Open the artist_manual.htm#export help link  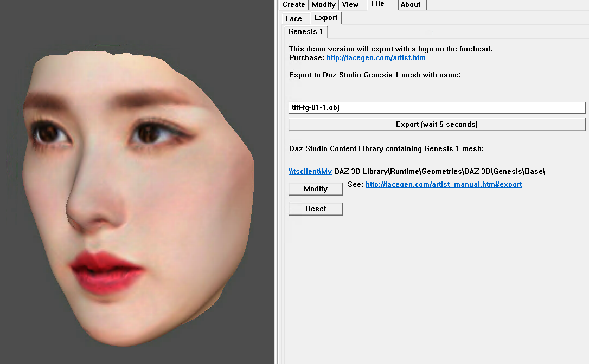[x=443, y=184]
